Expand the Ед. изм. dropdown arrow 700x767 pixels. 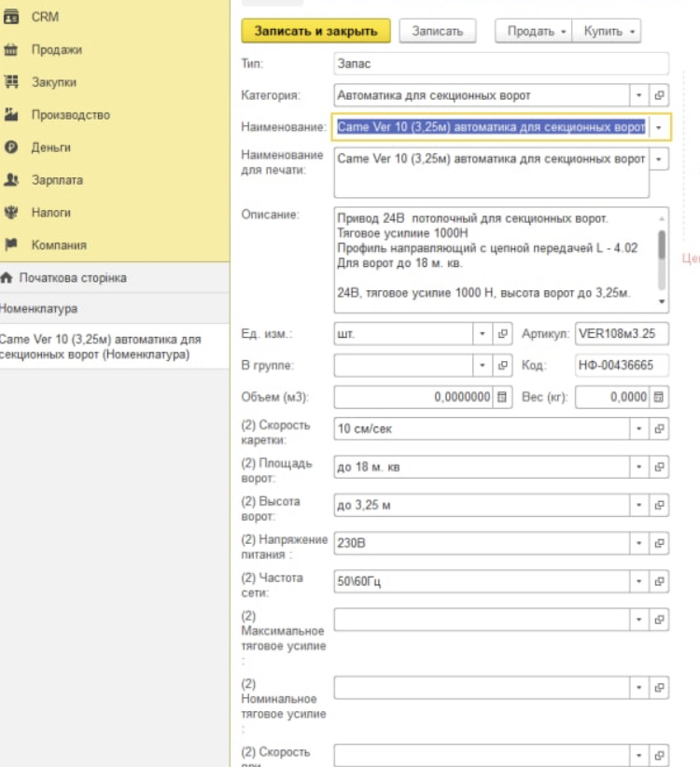483,334
